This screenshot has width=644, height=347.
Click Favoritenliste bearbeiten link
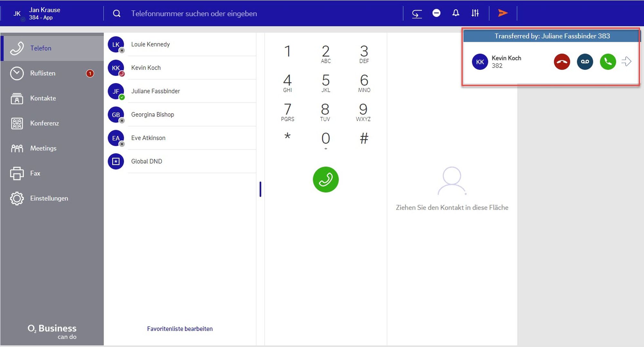tap(180, 329)
